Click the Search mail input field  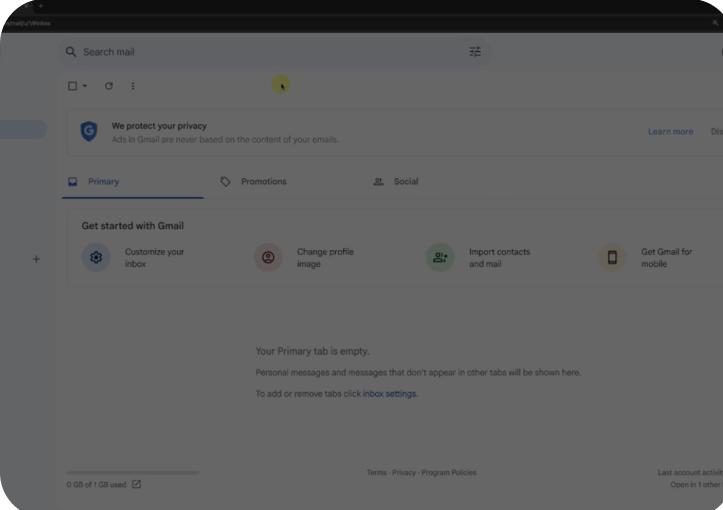coord(274,52)
